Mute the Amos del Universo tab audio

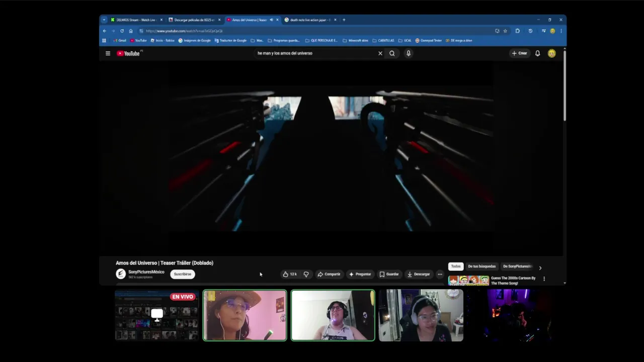pos(271,20)
